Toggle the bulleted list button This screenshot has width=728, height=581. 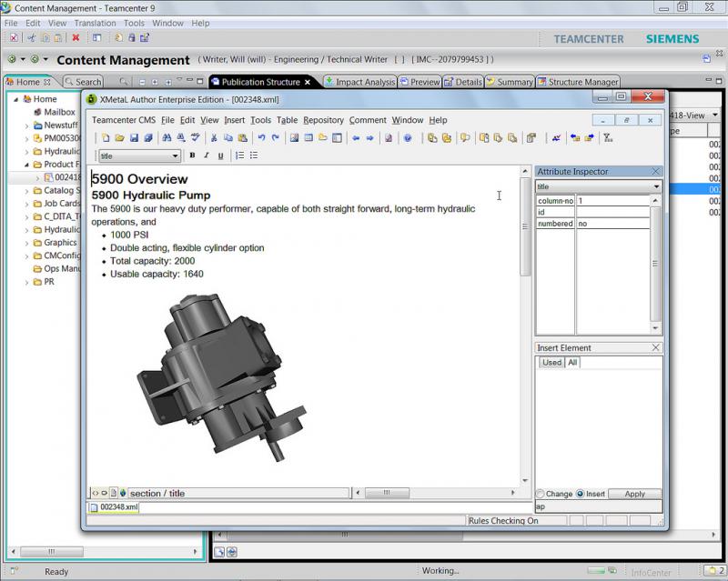click(x=254, y=155)
